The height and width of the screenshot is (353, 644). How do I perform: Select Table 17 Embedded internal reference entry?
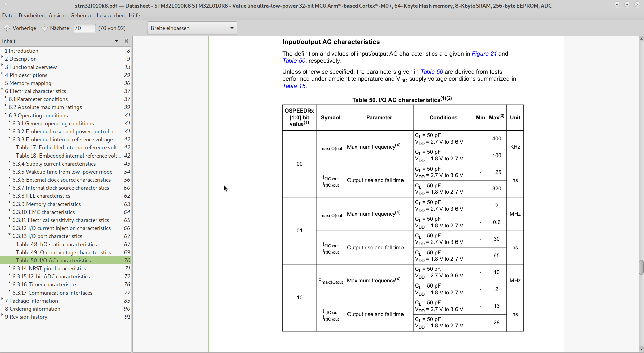[66, 147]
